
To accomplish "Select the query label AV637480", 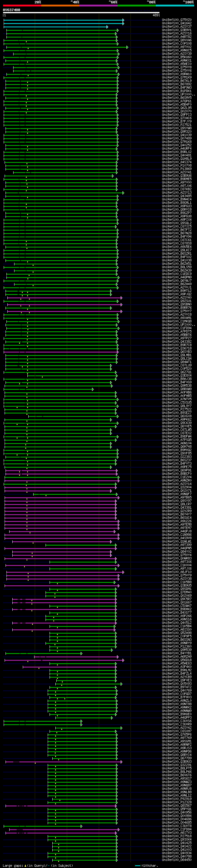I will (x=11, y=10).
